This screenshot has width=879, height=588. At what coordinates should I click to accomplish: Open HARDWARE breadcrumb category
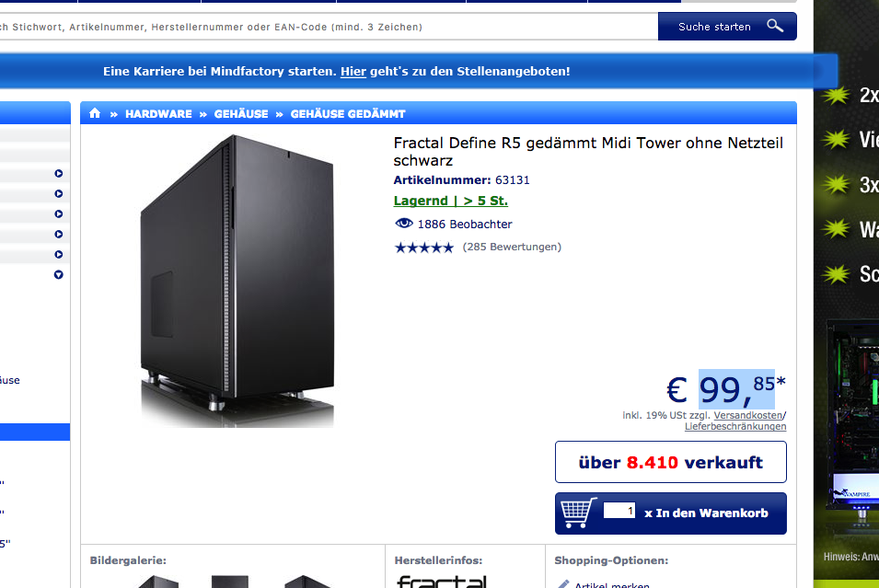point(158,114)
